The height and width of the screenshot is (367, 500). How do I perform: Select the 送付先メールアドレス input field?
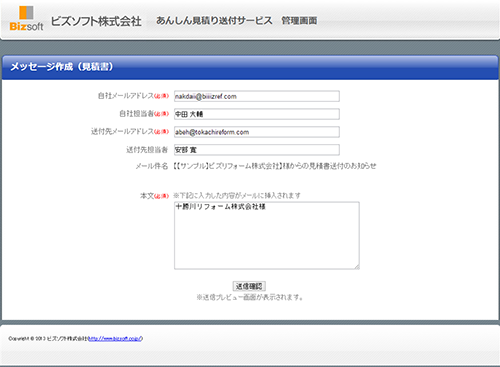pyautogui.click(x=257, y=132)
